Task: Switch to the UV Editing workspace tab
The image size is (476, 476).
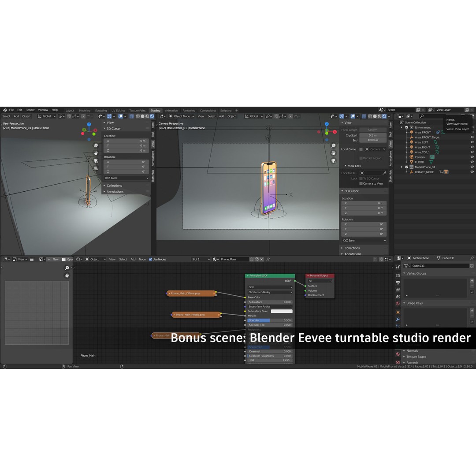Action: pos(118,111)
